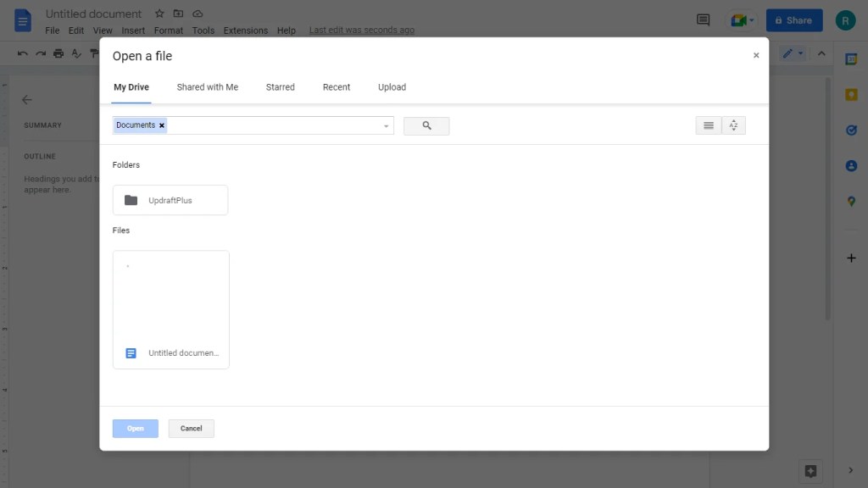Click the Explore button at bottom right
This screenshot has height=488, width=868.
(x=810, y=471)
